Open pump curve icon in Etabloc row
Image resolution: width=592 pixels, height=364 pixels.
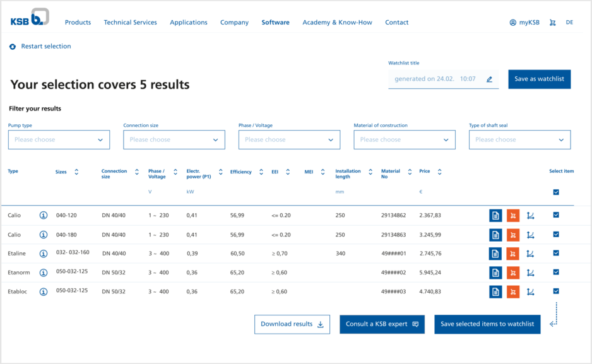[530, 291]
